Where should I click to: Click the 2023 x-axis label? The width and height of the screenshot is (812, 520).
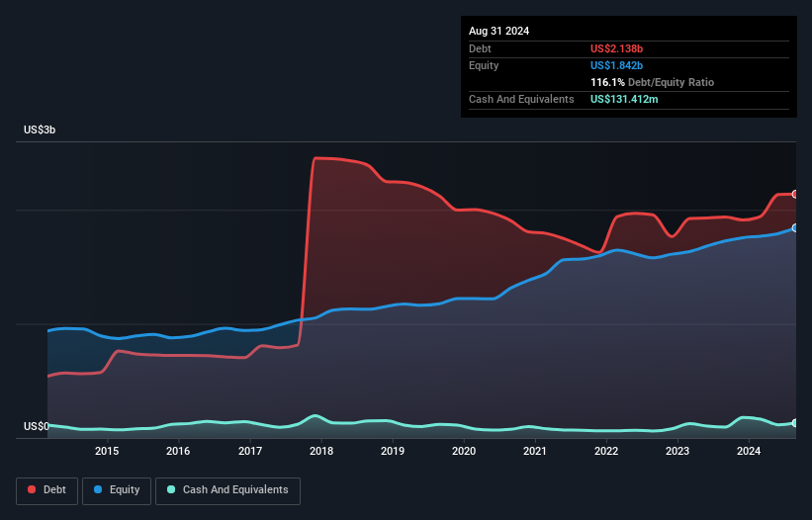click(x=677, y=451)
